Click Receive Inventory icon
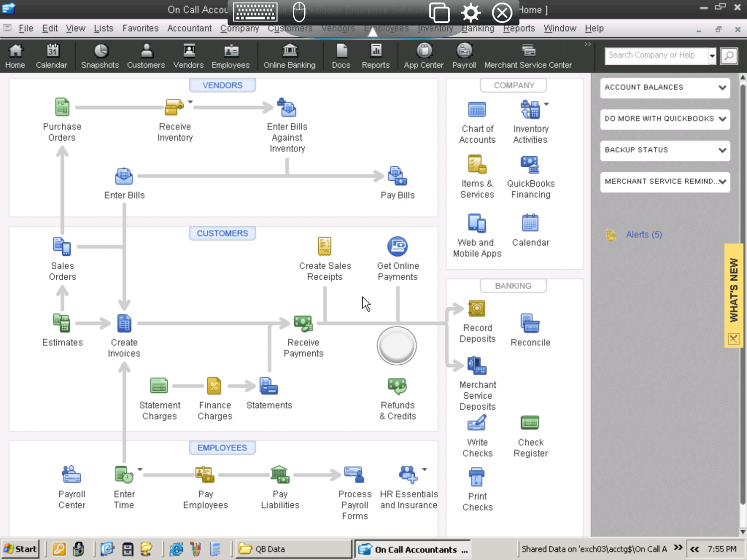 point(174,107)
